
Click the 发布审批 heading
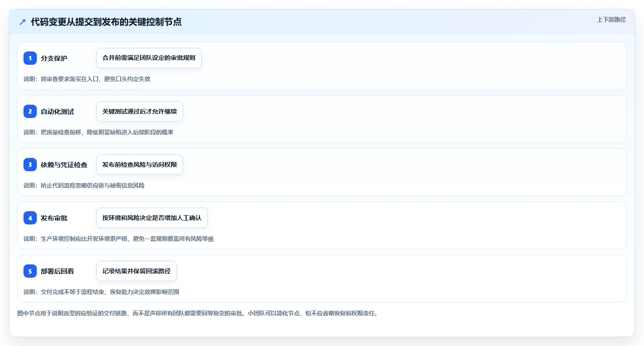pyautogui.click(x=54, y=218)
